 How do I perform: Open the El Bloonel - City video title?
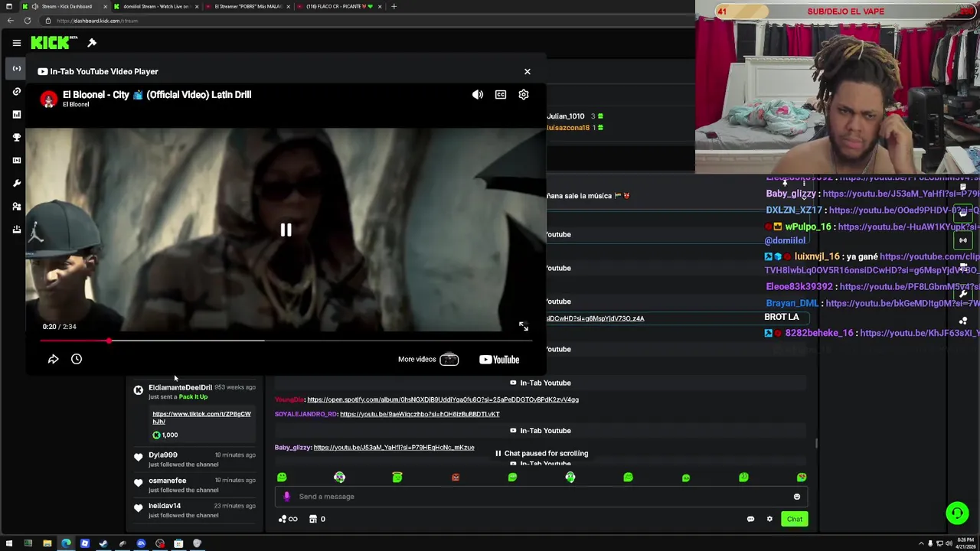point(157,95)
